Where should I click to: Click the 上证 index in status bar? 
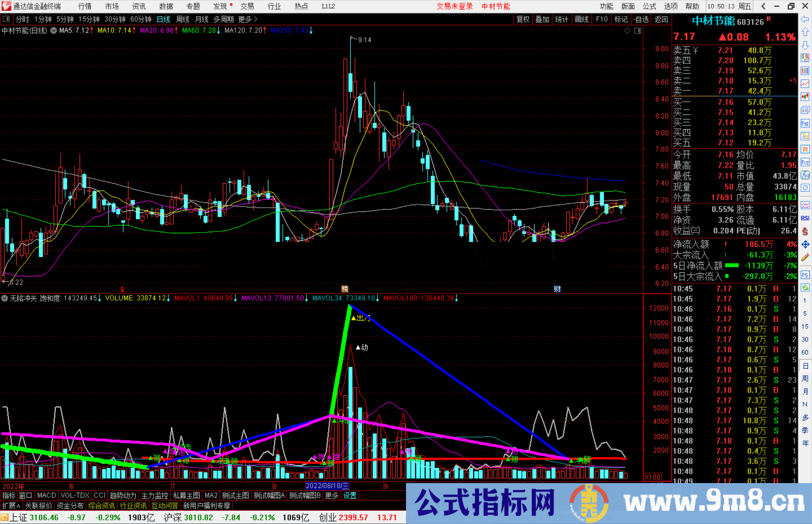point(18,518)
